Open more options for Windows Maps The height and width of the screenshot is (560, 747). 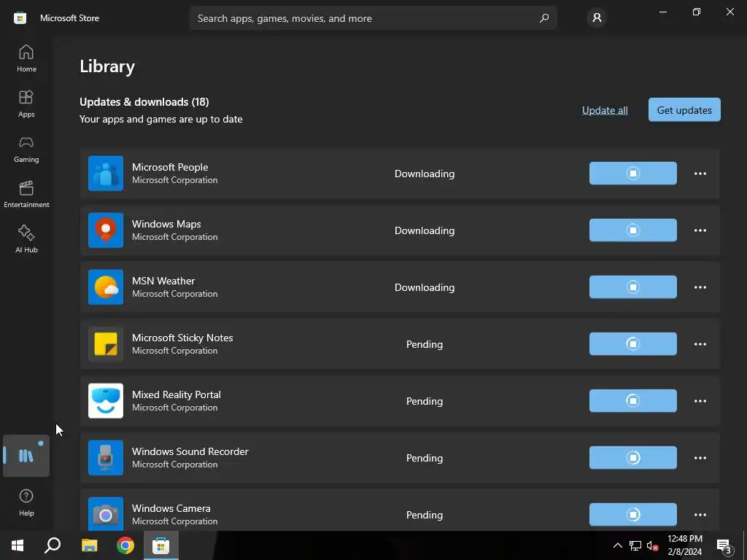(700, 230)
